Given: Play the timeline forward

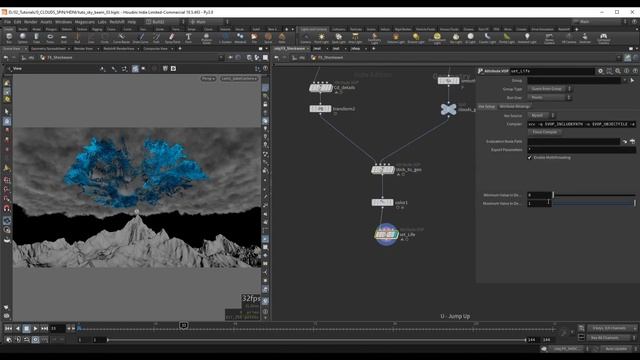Looking at the screenshot, I should [x=36, y=328].
